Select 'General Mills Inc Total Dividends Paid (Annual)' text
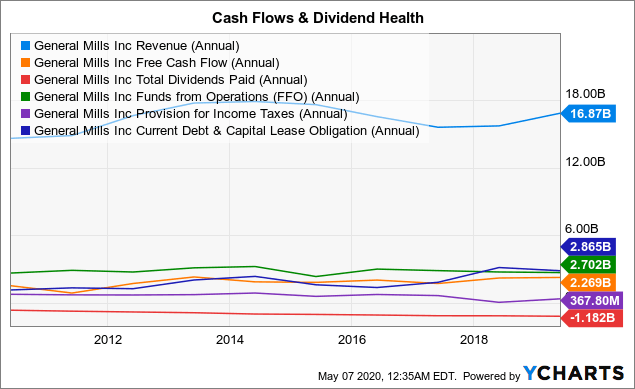This screenshot has height=389, width=635. click(x=171, y=80)
